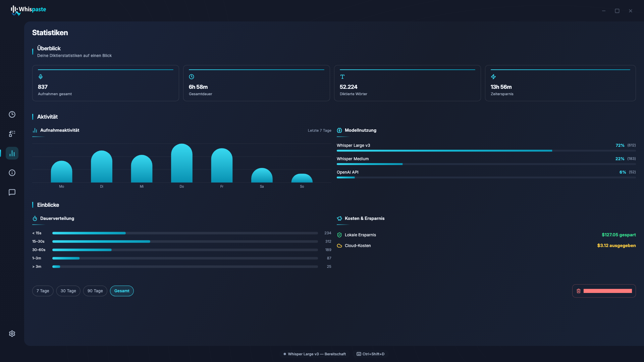Click the > 3m duration bar
The height and width of the screenshot is (362, 644).
point(185,266)
